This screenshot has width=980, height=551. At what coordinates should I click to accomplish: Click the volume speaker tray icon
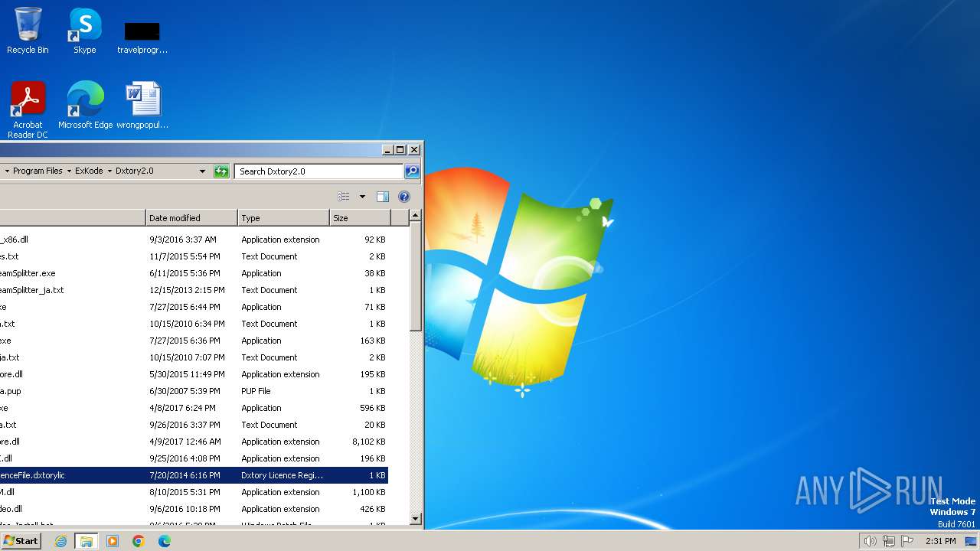[870, 541]
